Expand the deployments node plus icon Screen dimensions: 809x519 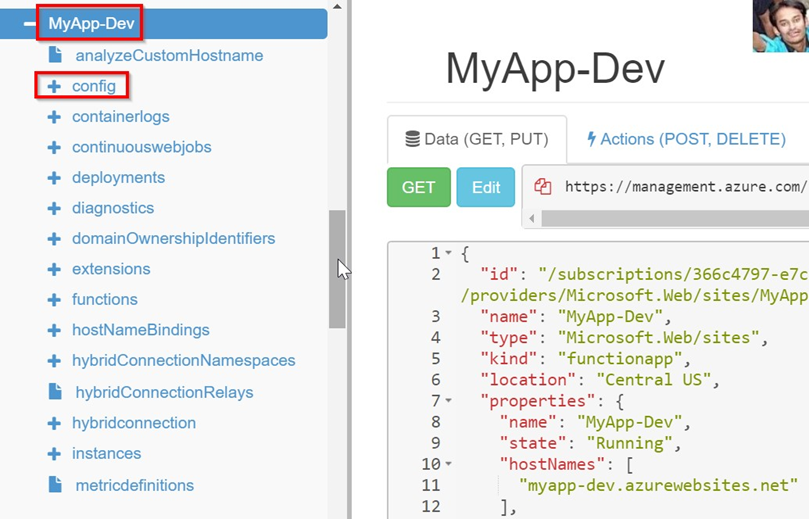tap(54, 178)
